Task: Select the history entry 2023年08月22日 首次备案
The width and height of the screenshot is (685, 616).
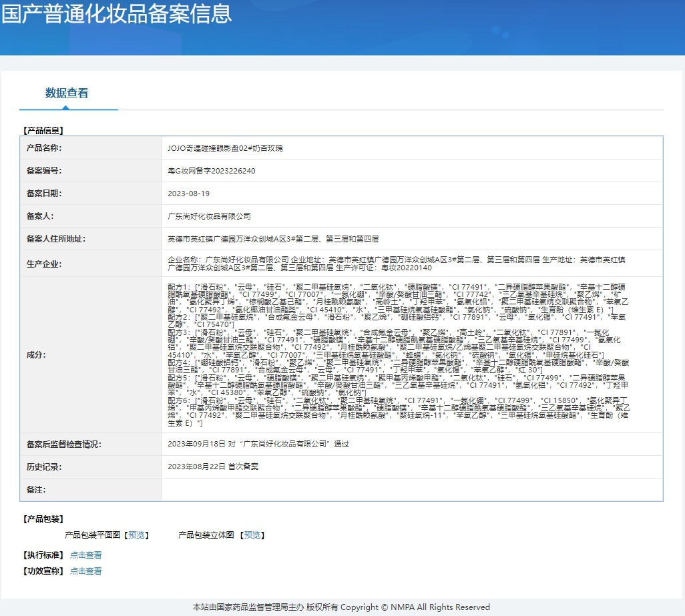Action: [213, 467]
